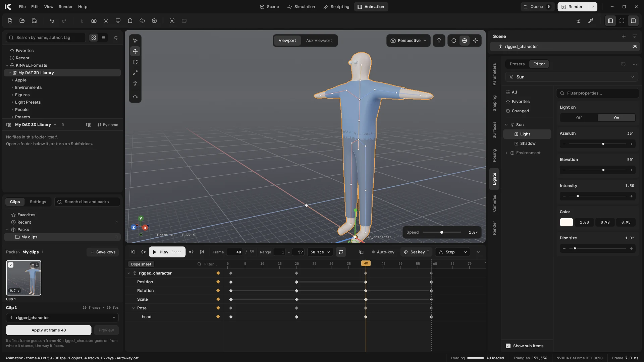Click the filter icon in Scene header
The width and height of the screenshot is (644, 362).
635,36
